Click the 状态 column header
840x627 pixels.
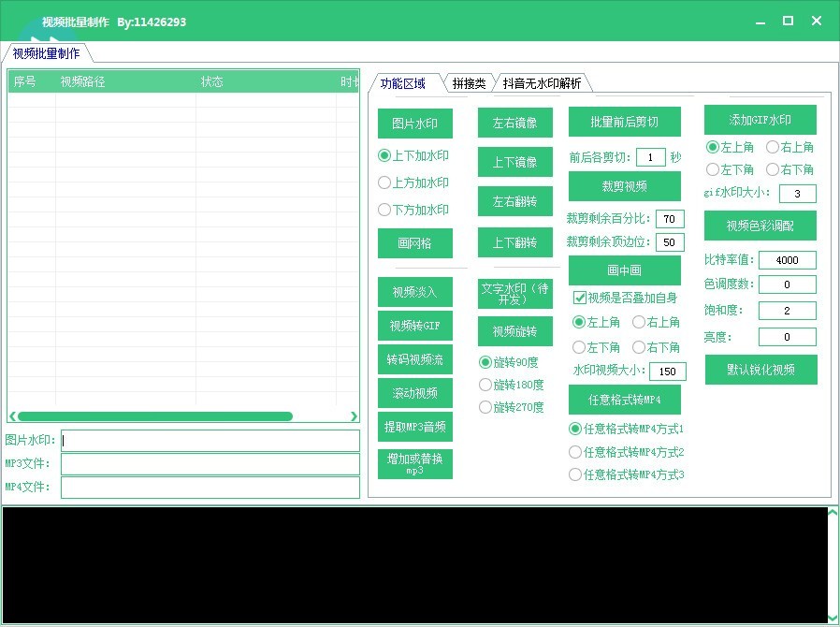point(267,81)
